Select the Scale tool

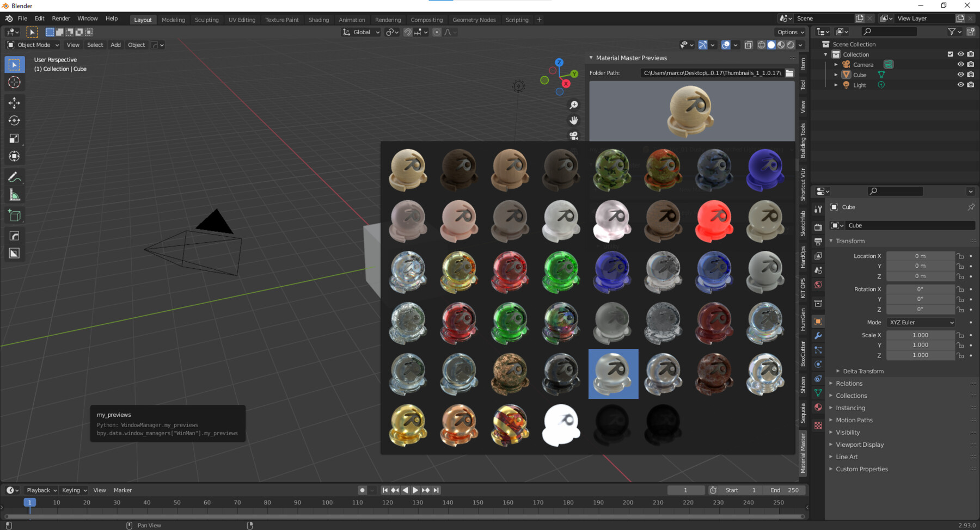coord(14,138)
